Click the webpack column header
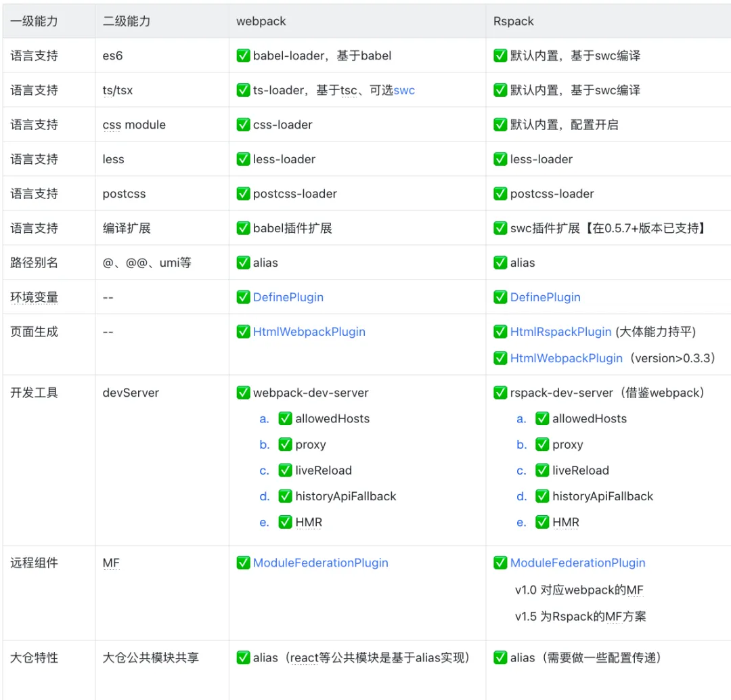This screenshot has width=731, height=700. [x=357, y=21]
